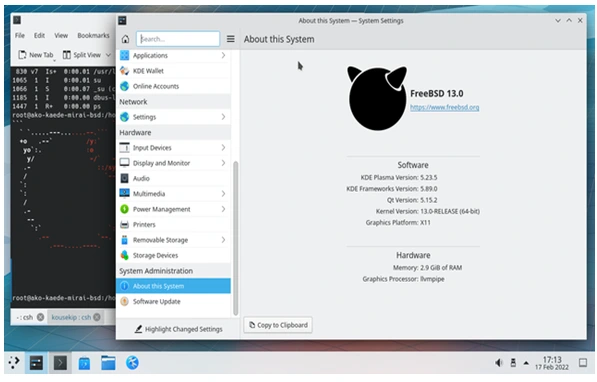Click the home icon in System Settings
Screen dimensions: 597x382
[125, 39]
